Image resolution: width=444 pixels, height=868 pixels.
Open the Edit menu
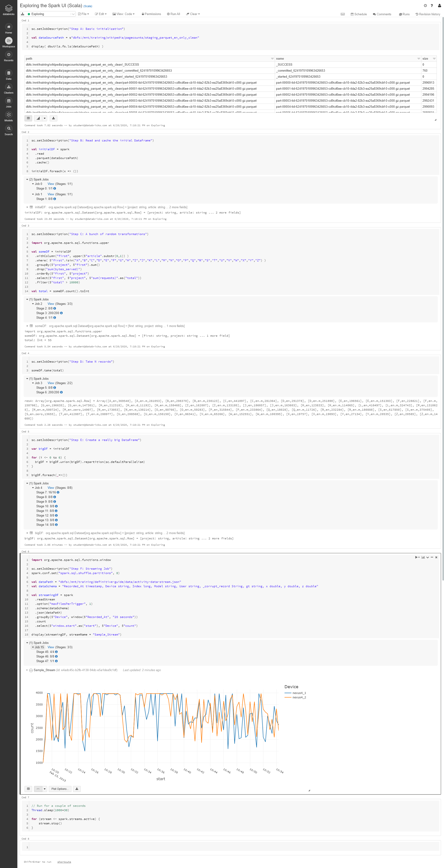point(101,14)
